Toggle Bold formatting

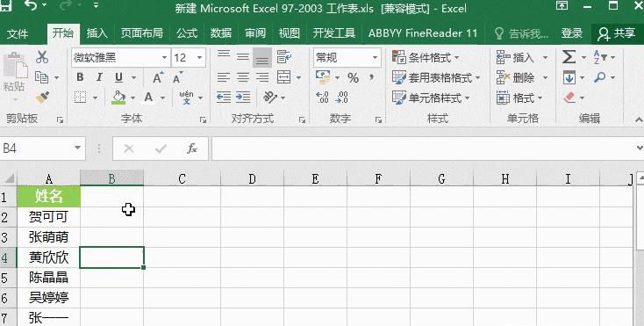80,77
